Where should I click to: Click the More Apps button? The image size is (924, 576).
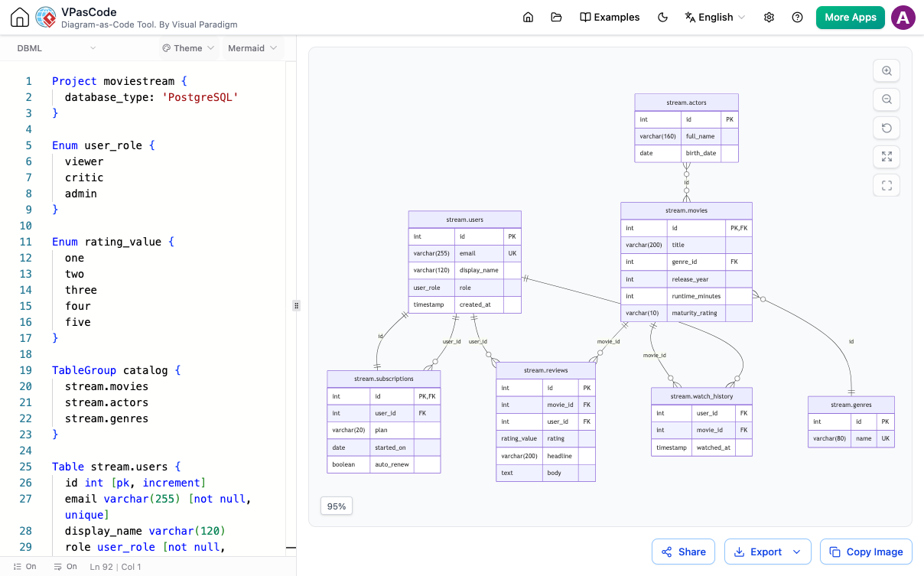[851, 18]
